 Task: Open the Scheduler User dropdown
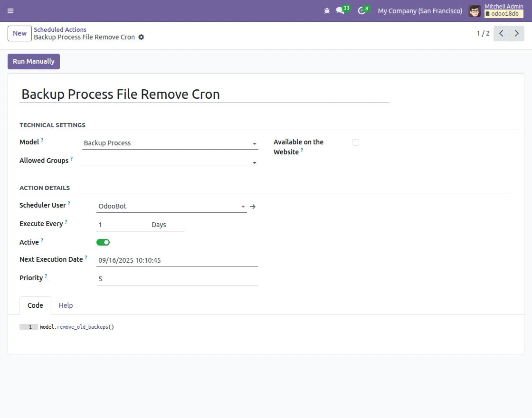pyautogui.click(x=243, y=206)
